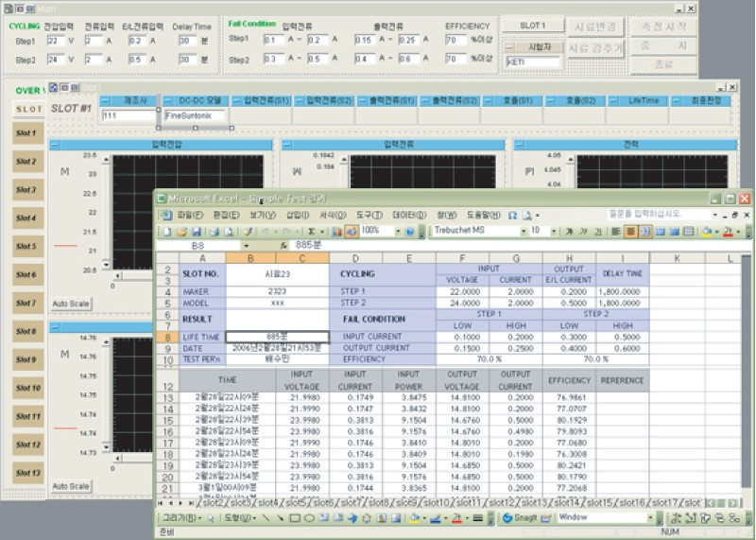Click the Save icon in Excel toolbar
Viewport: 756px width, 540px height.
(194, 232)
